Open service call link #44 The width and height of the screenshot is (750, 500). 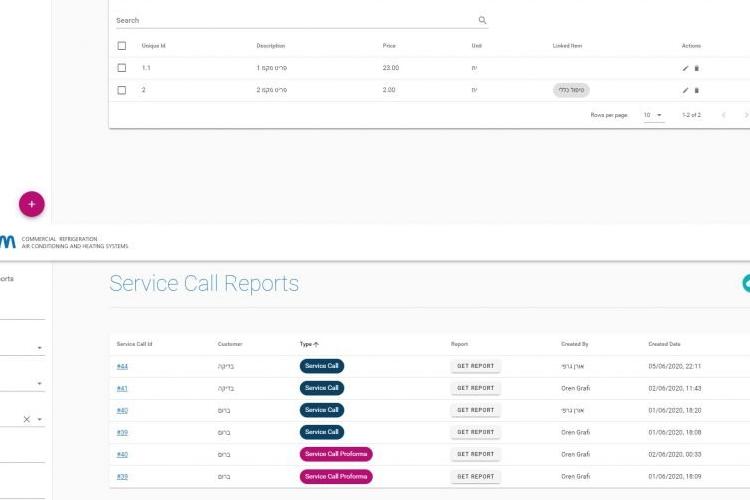pos(122,367)
